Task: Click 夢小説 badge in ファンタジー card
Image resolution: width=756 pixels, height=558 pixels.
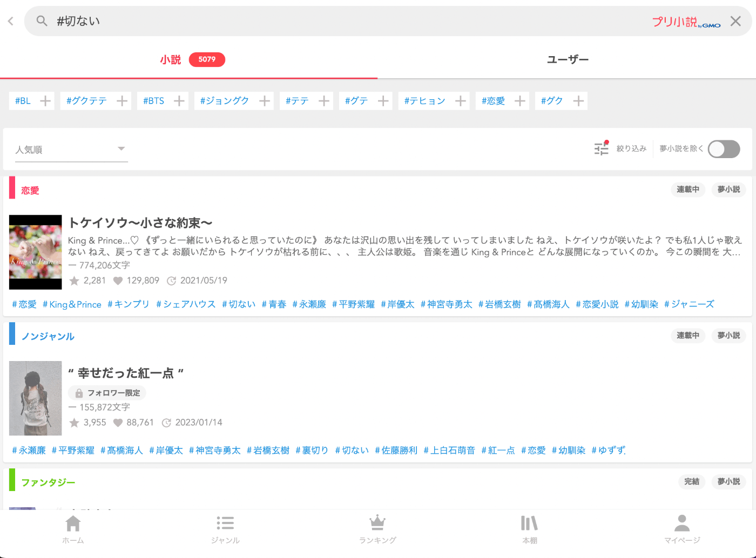Action: coord(728,481)
